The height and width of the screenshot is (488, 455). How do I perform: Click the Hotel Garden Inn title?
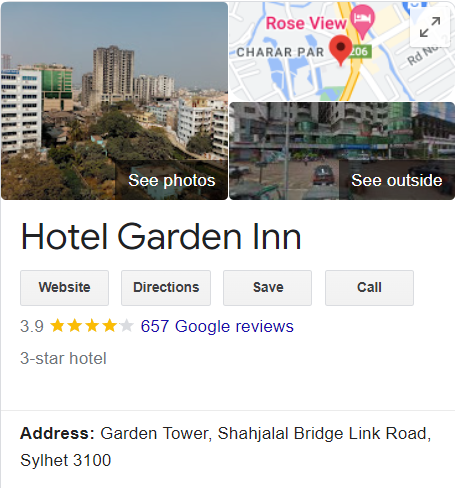(x=161, y=237)
